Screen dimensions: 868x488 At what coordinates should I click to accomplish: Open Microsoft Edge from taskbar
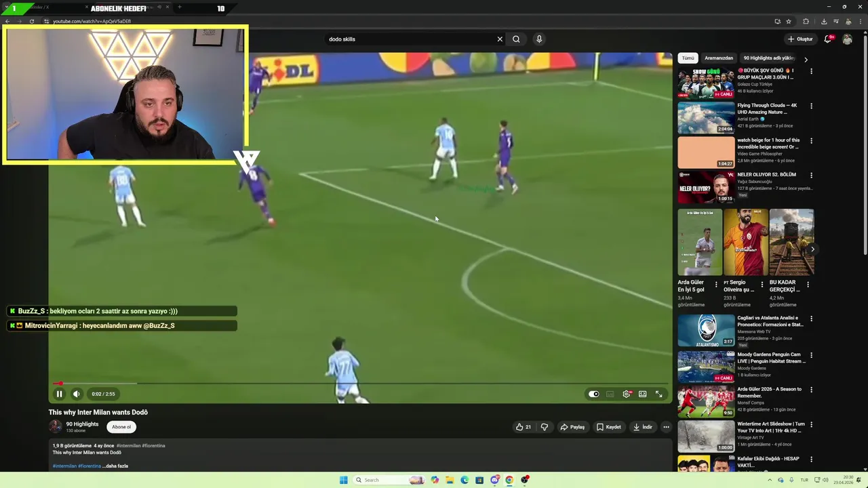click(x=465, y=480)
